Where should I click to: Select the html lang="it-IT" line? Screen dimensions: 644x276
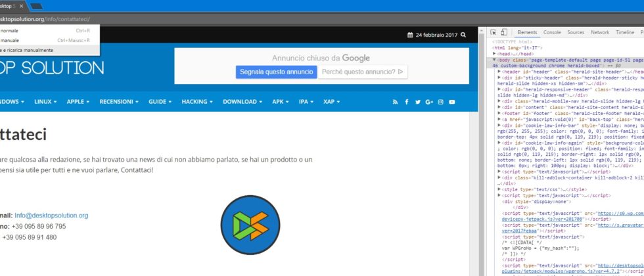pyautogui.click(x=518, y=47)
